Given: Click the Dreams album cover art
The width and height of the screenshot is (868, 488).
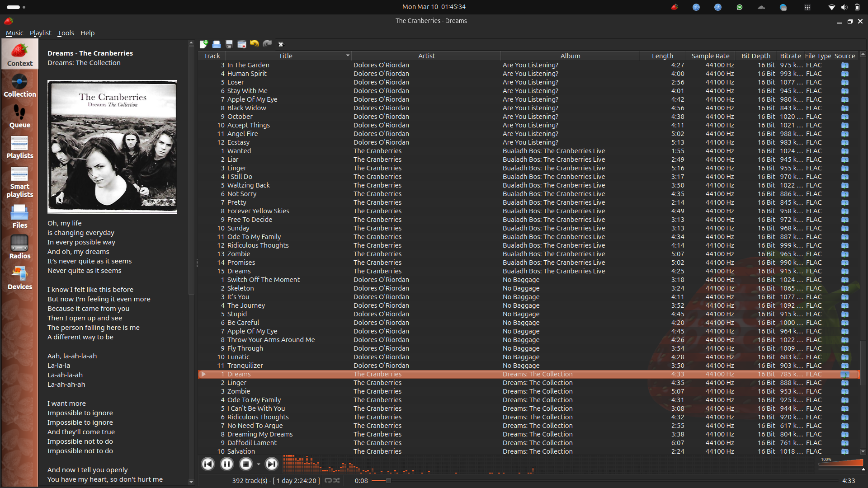Looking at the screenshot, I should 112,146.
